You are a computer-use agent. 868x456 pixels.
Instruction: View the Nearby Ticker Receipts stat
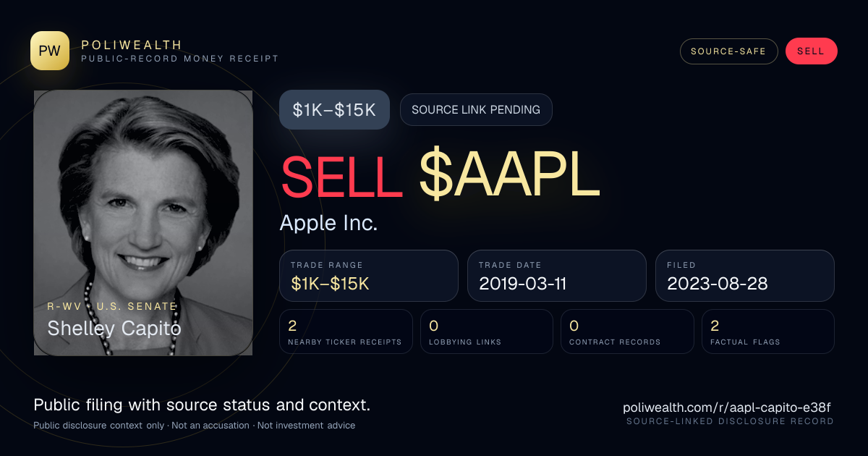coord(346,332)
